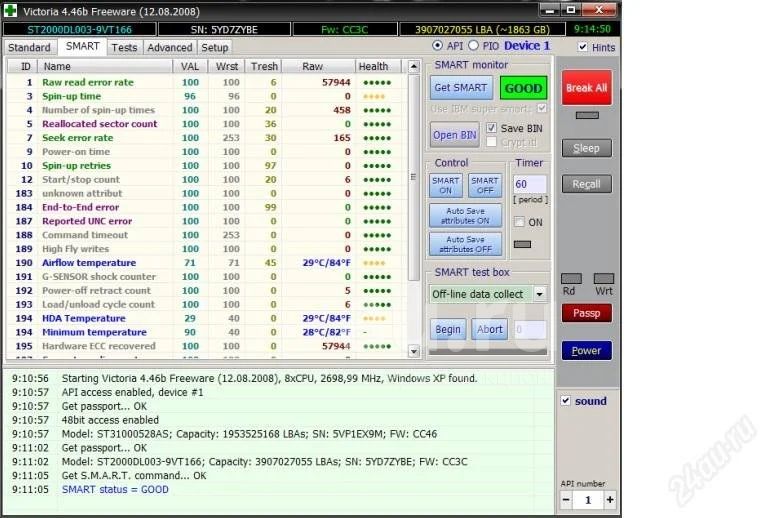
Task: Switch to the Advanced tab
Action: click(x=169, y=47)
